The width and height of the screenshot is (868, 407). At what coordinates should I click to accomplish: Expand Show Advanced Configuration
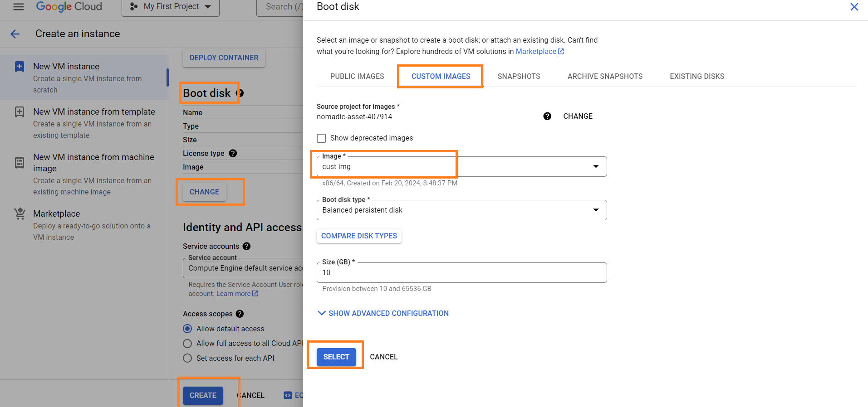click(x=383, y=313)
